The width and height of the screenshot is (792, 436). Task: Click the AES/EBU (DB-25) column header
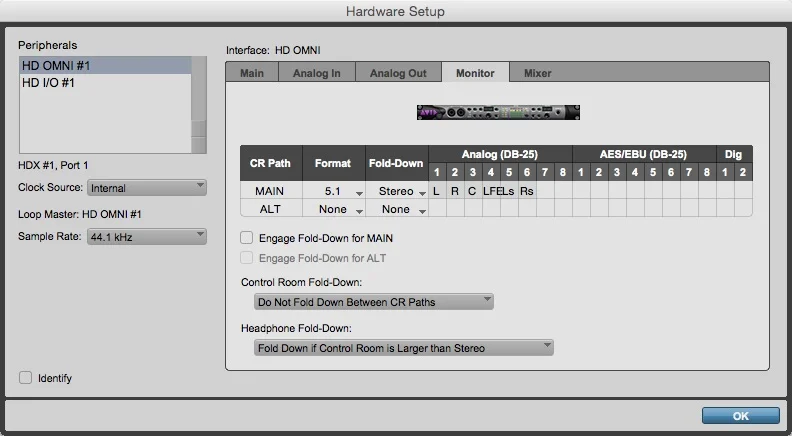click(x=644, y=154)
